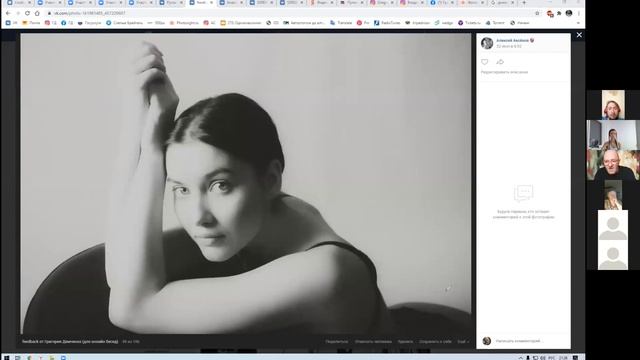The height and width of the screenshot is (360, 640).
Task: Click 'Отметить человека' below the photo
Action: 373,342
